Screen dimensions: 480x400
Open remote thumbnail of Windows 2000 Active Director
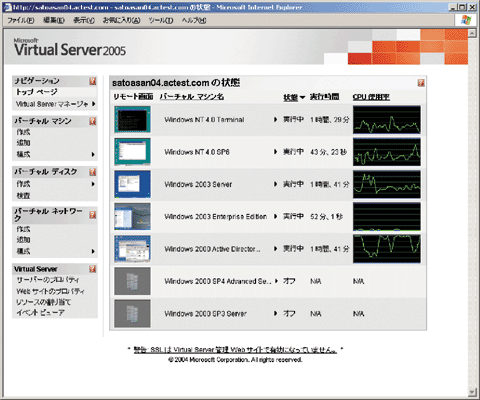coord(132,249)
